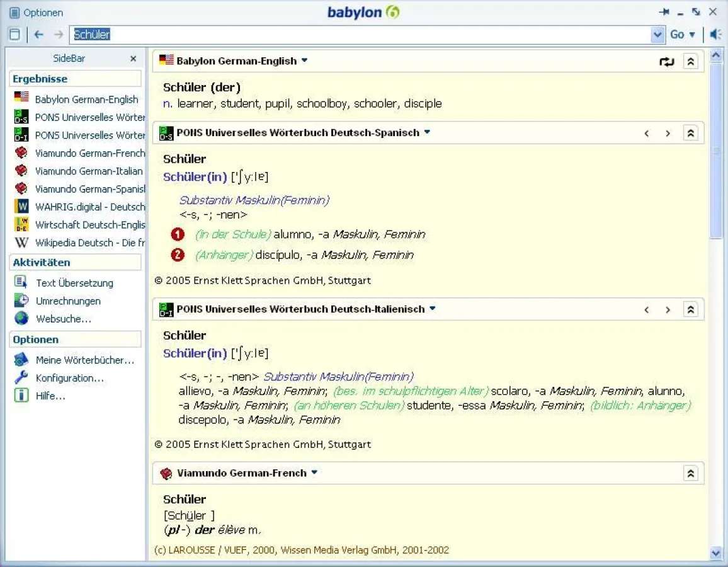Screen dimensions: 728x567
Task: Go to next entry in PONS Deutsch-Italienisch
Action: [x=668, y=309]
